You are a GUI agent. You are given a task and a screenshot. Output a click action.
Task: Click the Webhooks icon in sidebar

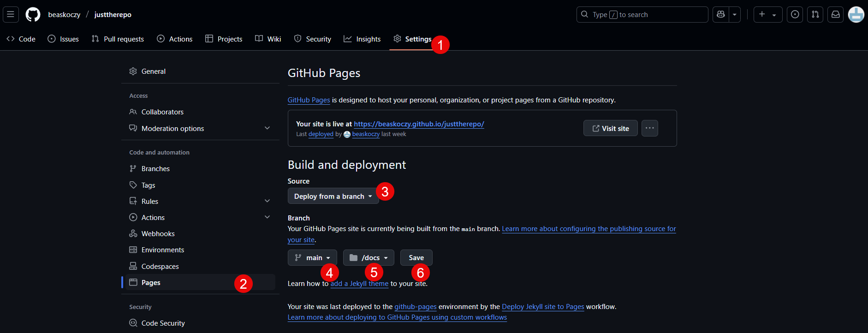pyautogui.click(x=133, y=234)
